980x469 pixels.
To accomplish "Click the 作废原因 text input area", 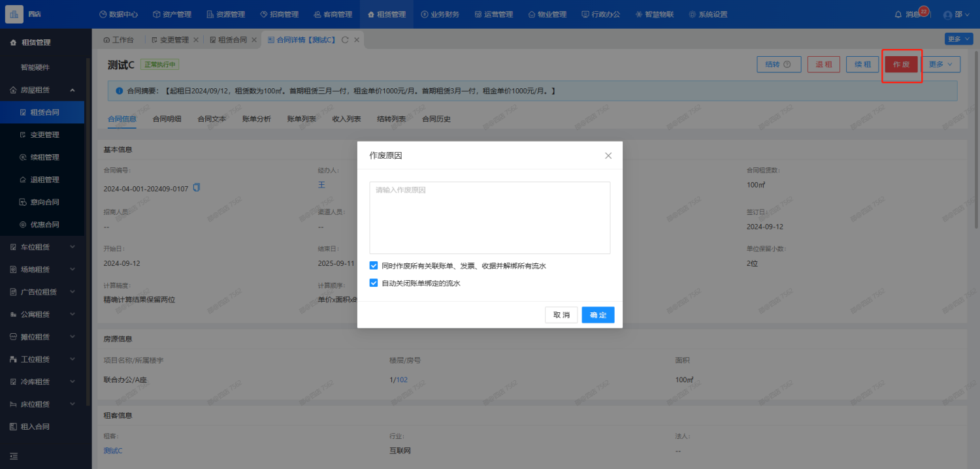I will [x=489, y=218].
